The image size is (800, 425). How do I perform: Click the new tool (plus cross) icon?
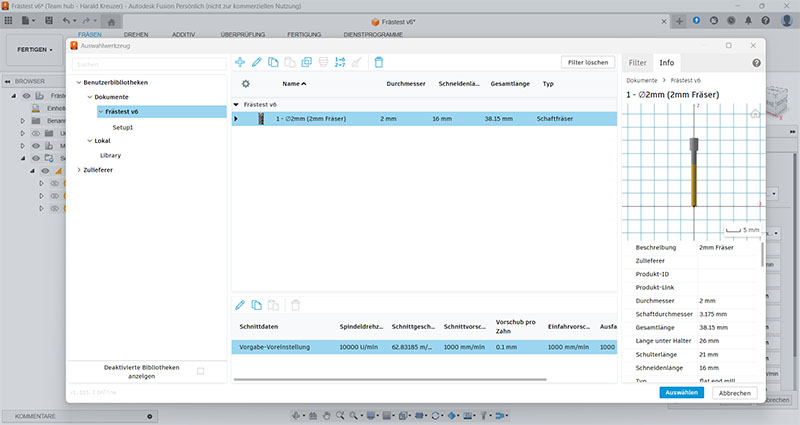pos(240,62)
